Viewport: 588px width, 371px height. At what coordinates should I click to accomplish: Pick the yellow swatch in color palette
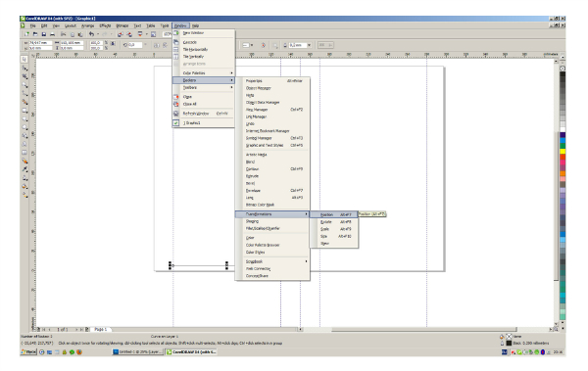(563, 151)
